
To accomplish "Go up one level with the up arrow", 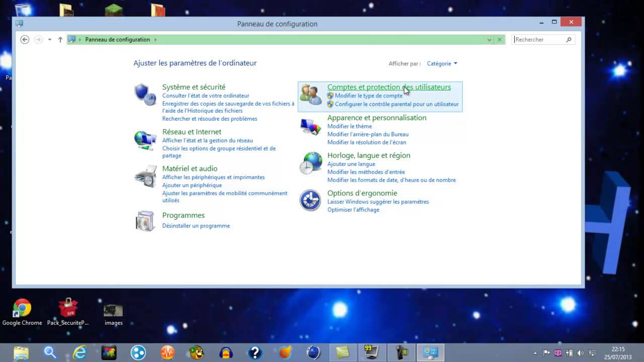I will (60, 39).
